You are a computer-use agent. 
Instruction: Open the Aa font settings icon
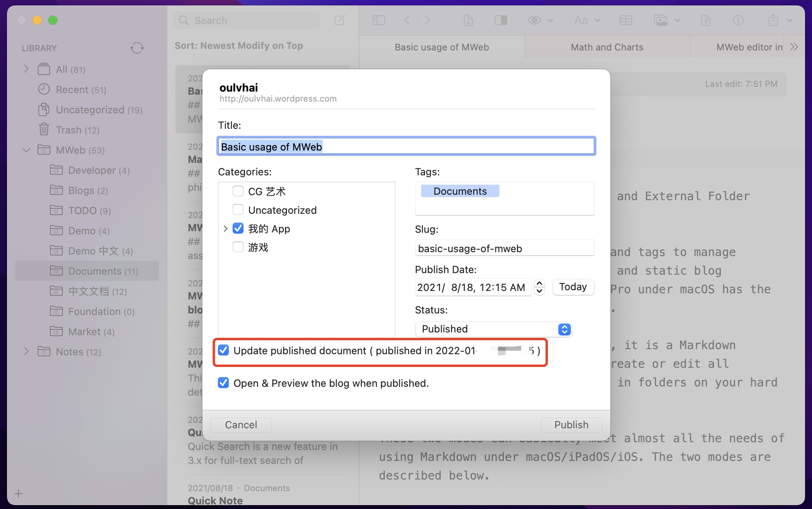pyautogui.click(x=581, y=20)
